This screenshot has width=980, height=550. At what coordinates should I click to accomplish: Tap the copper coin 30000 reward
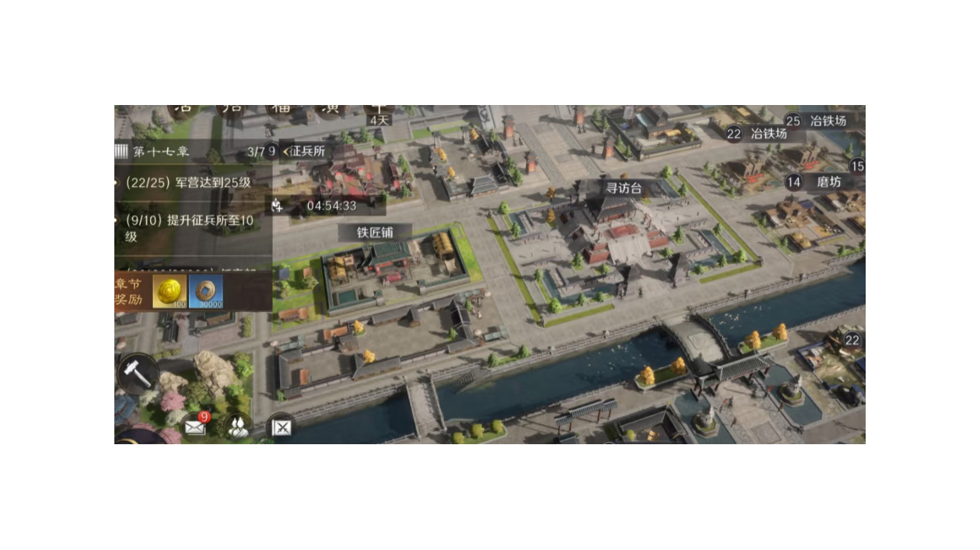tap(206, 292)
